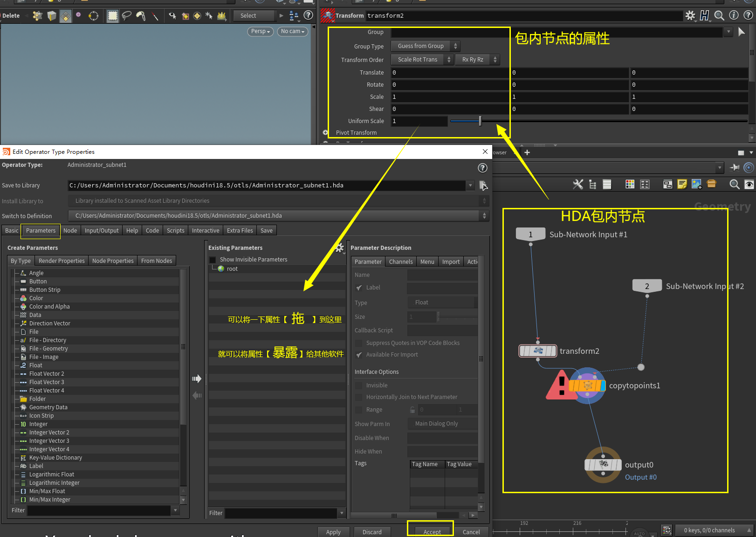Image resolution: width=756 pixels, height=537 pixels.
Task: Click the right-arrow button to add parameter
Action: point(197,379)
